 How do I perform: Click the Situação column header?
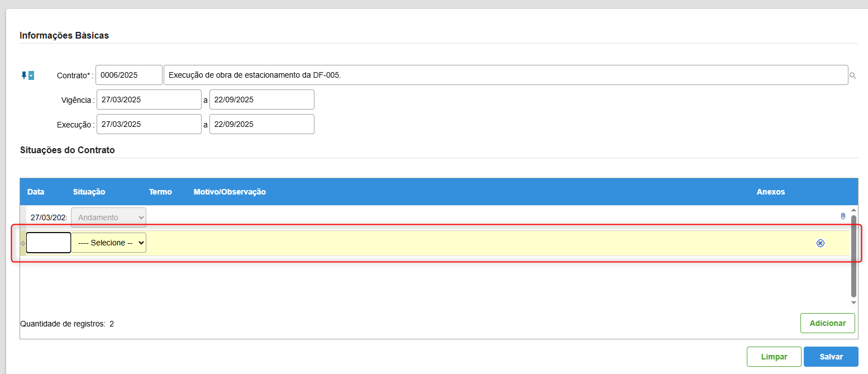[89, 192]
